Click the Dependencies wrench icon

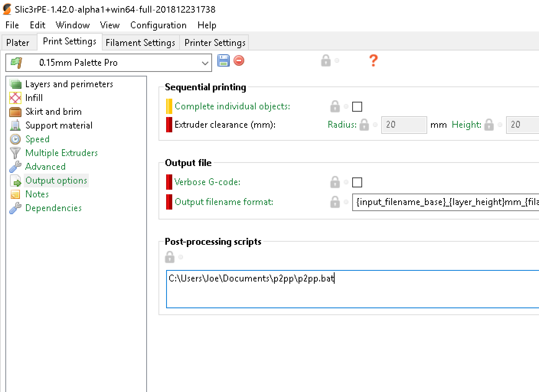pyautogui.click(x=15, y=208)
